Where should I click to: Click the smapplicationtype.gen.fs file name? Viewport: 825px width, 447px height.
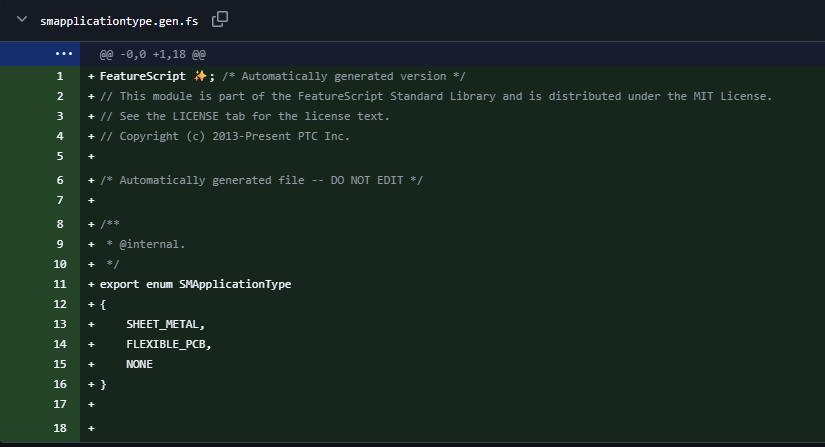click(x=119, y=21)
